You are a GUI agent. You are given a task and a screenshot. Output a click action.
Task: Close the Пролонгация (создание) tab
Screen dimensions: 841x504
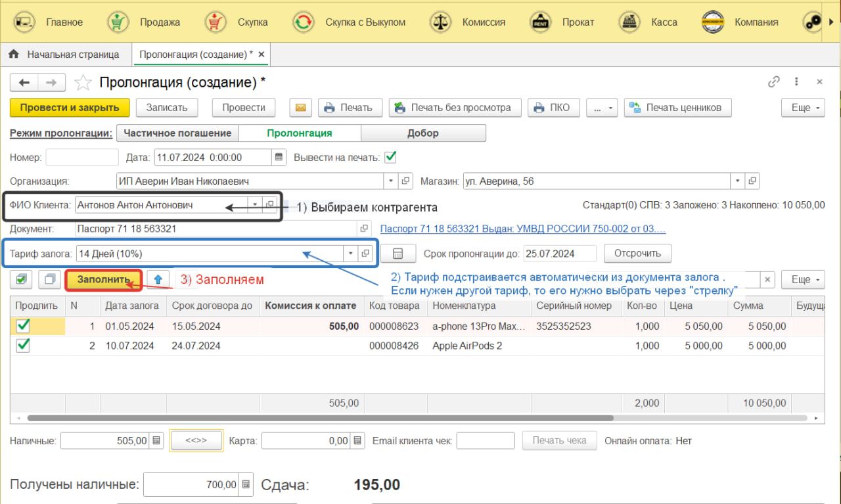click(x=261, y=55)
